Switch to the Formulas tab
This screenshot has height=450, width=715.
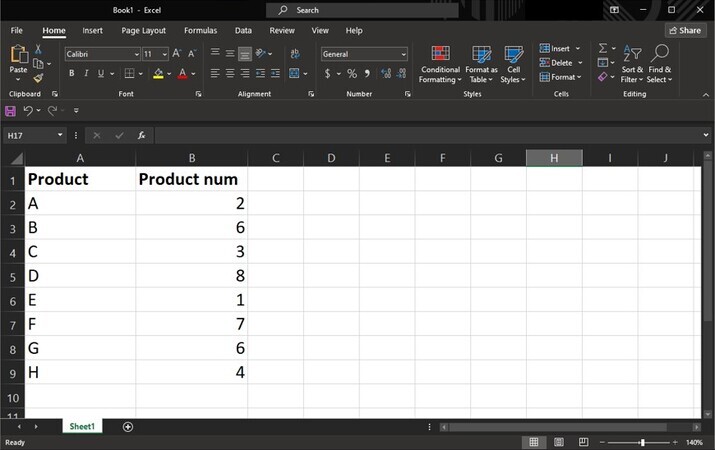pyautogui.click(x=200, y=31)
